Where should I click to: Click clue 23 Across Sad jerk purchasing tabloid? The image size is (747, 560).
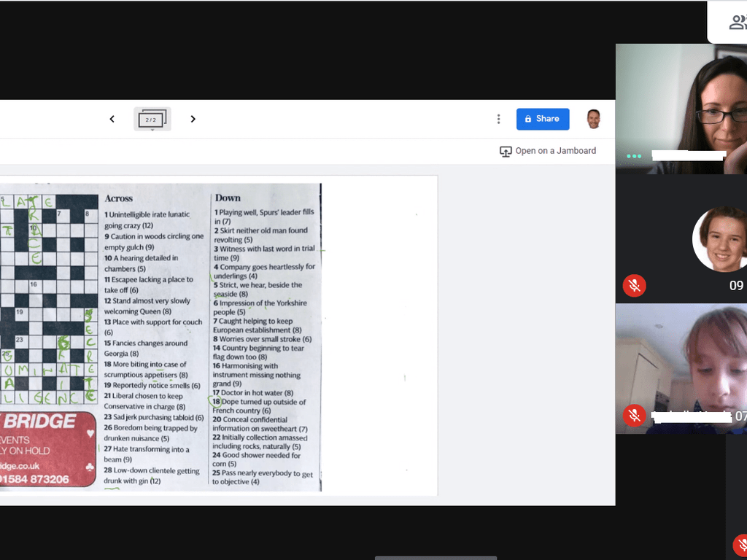pyautogui.click(x=154, y=417)
